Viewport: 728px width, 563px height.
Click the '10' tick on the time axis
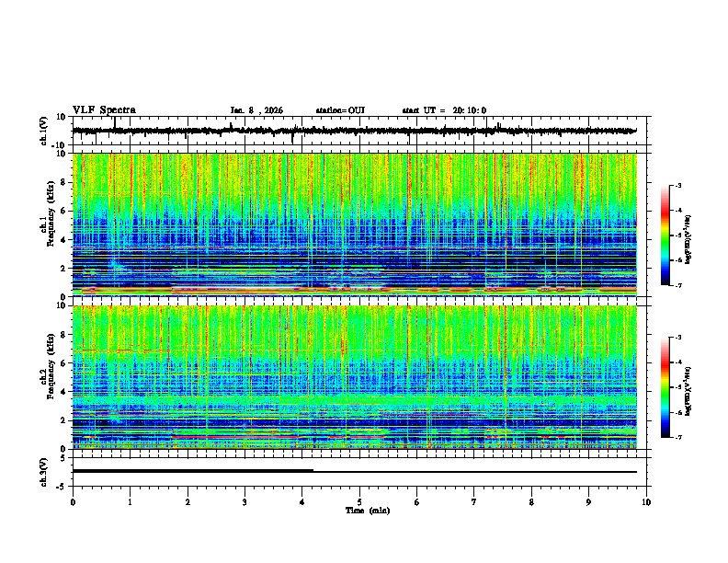pos(646,502)
